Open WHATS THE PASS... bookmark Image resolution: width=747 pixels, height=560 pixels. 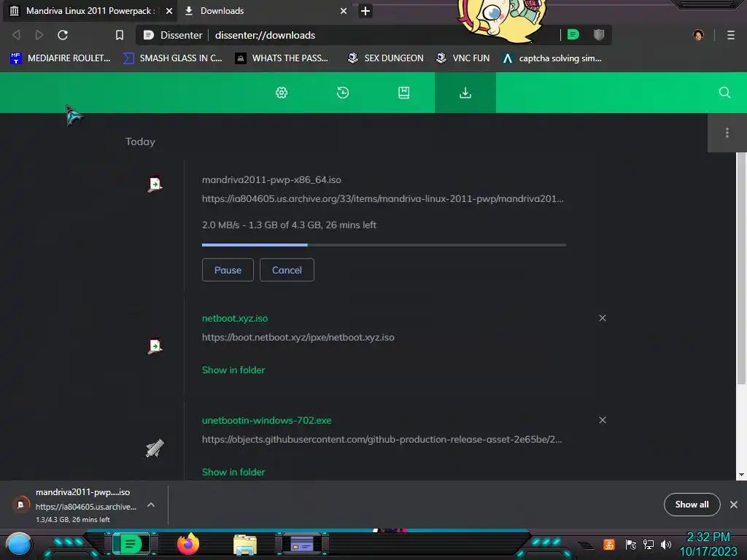282,58
